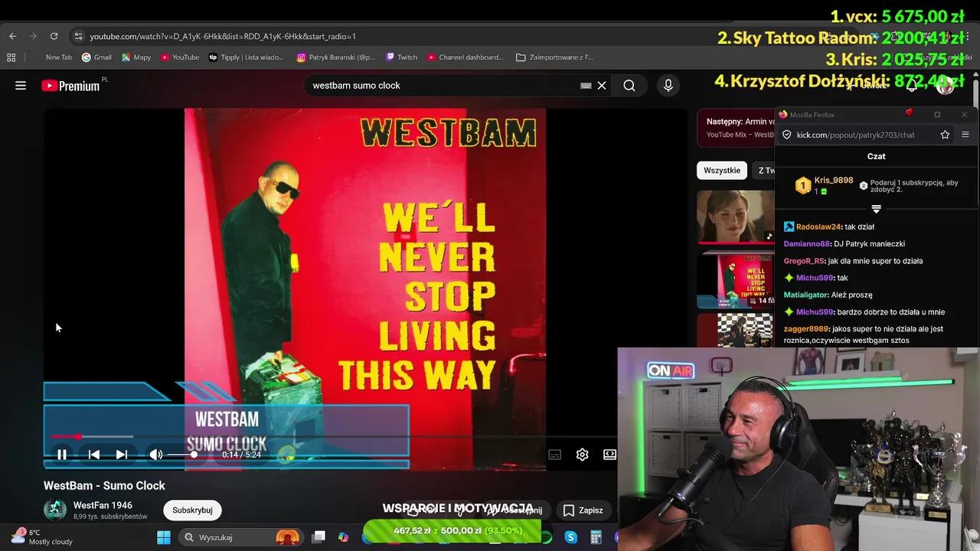The image size is (980, 551).
Task: Open the Tipply bookmark
Action: click(x=246, y=57)
